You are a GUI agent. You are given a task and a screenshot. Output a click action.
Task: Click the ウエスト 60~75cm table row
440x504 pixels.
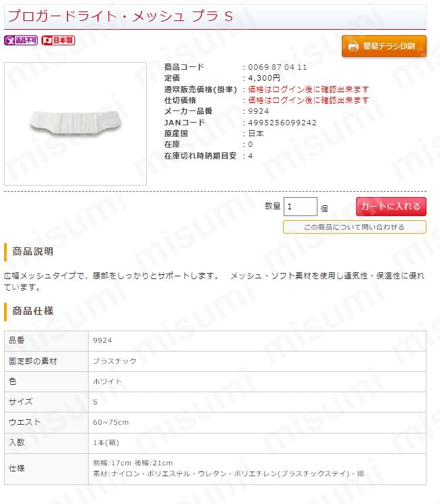pyautogui.click(x=215, y=422)
